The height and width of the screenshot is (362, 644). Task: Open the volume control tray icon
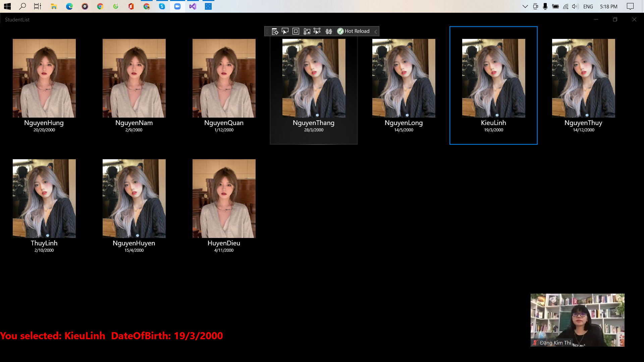point(576,6)
